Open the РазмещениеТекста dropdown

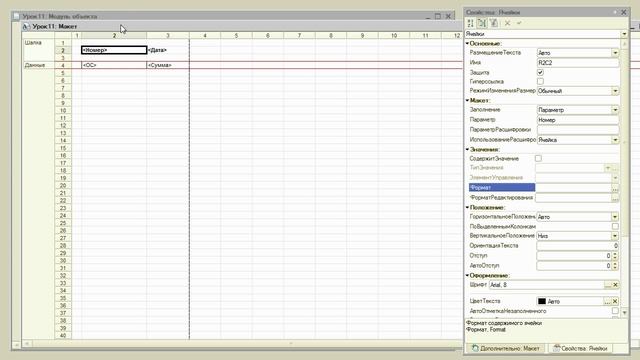(x=615, y=53)
